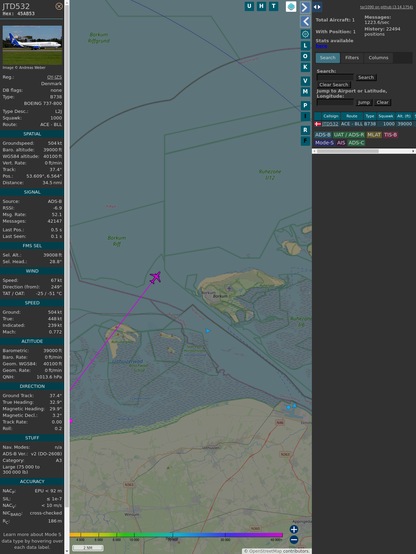Toggle the K map button

click(x=305, y=67)
